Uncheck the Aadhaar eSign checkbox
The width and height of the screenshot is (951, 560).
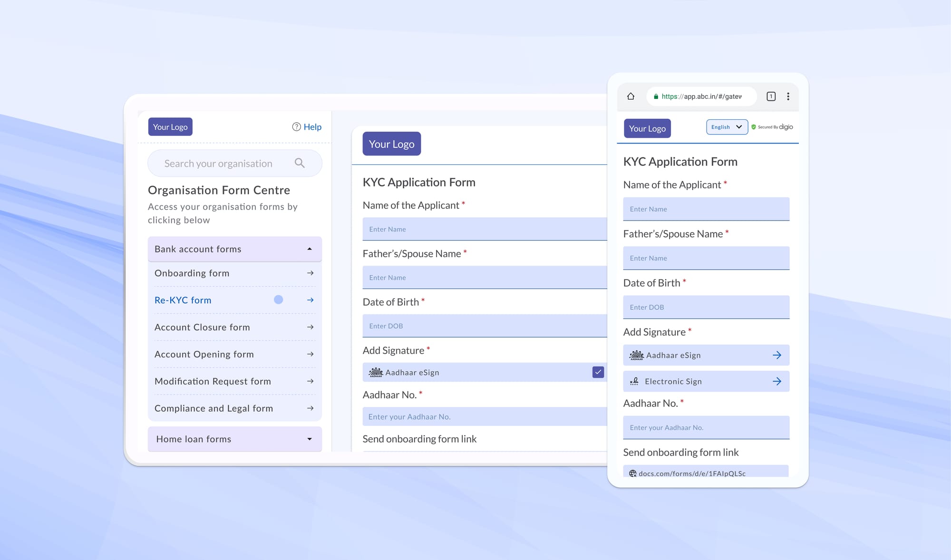tap(598, 372)
